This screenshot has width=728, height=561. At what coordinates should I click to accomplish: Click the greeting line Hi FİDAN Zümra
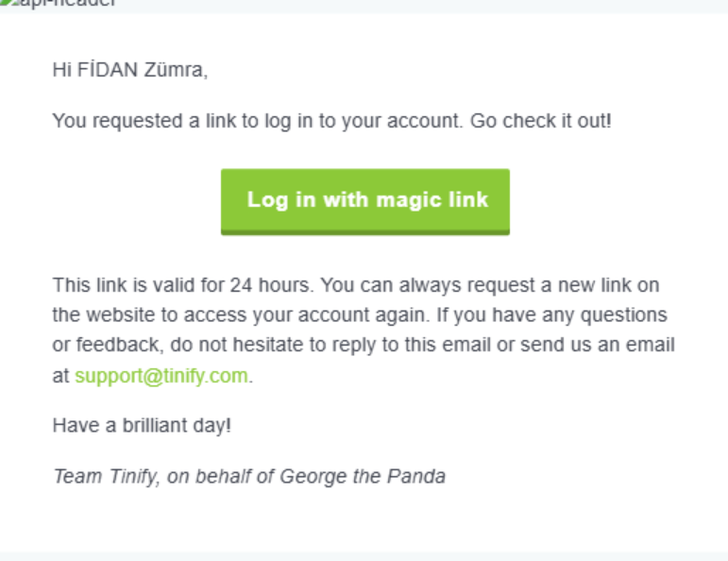click(129, 70)
